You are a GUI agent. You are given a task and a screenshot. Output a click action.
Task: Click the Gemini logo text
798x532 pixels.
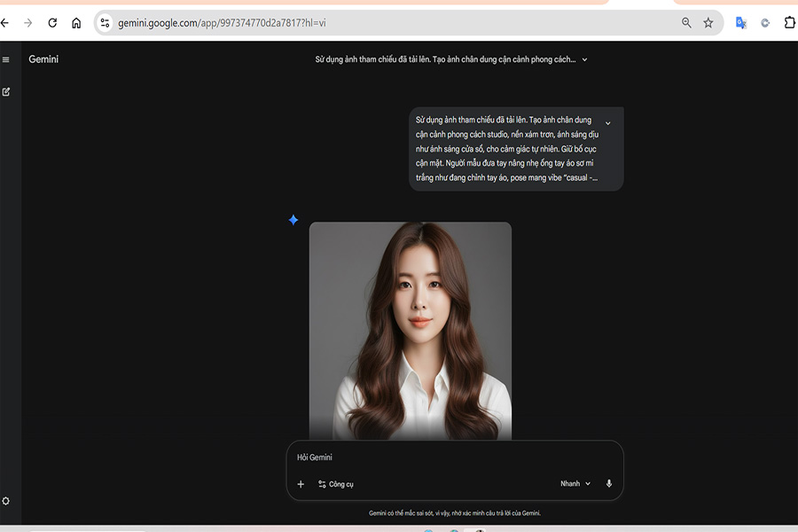point(43,59)
